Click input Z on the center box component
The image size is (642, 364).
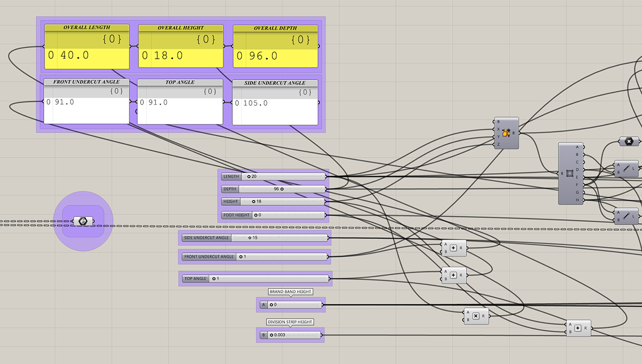(499, 144)
